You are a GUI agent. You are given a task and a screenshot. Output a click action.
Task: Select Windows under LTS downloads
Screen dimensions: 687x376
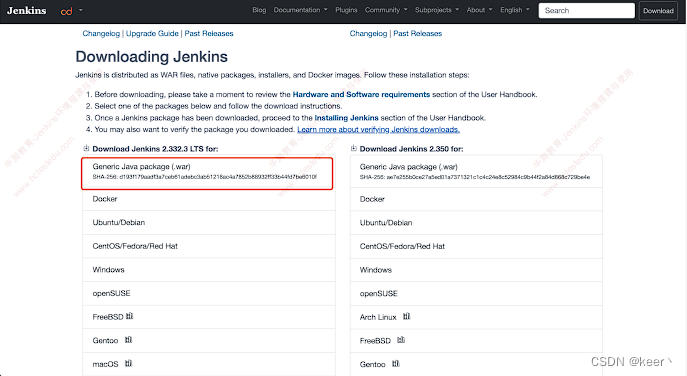(x=209, y=270)
